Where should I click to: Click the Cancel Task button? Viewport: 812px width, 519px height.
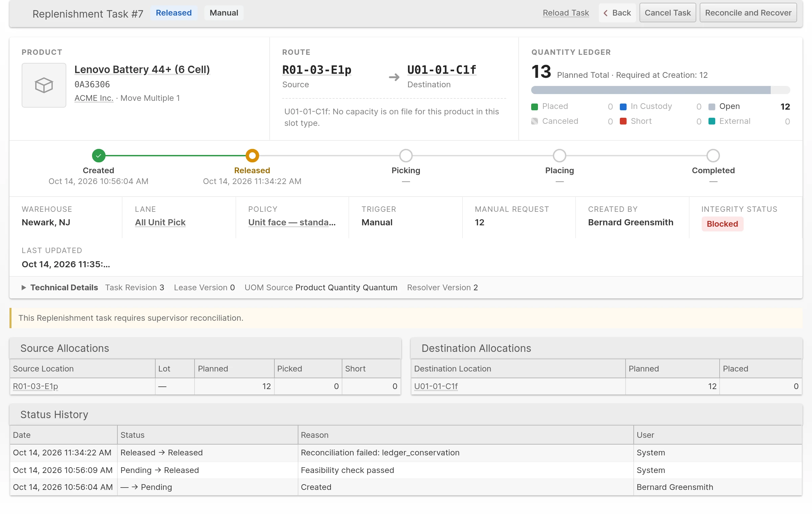point(668,13)
